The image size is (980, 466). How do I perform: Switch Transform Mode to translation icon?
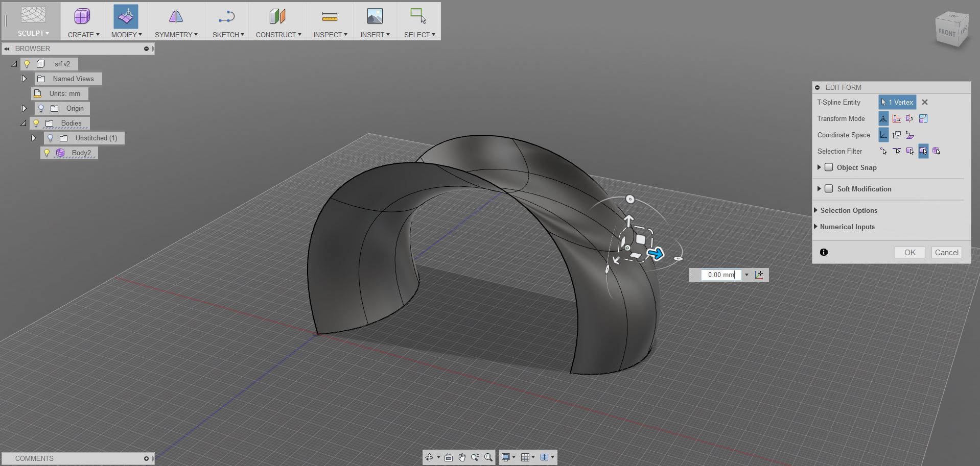tap(897, 118)
